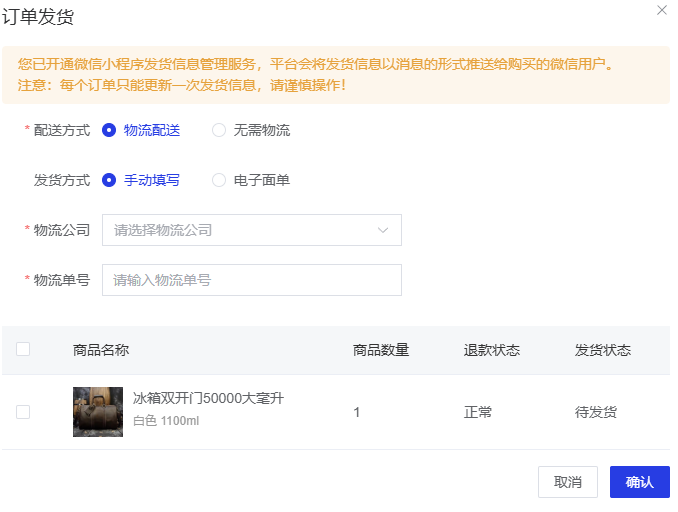Choose 无需物流 radio button
The height and width of the screenshot is (512, 678).
219,130
